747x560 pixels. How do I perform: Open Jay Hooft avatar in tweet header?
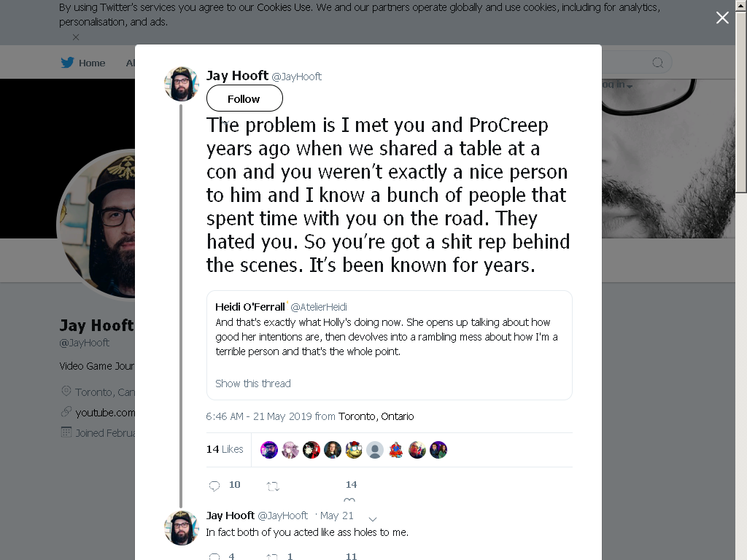click(x=181, y=84)
